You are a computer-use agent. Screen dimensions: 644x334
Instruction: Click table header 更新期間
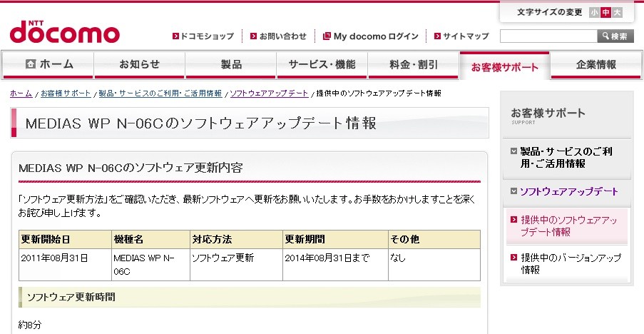click(336, 240)
